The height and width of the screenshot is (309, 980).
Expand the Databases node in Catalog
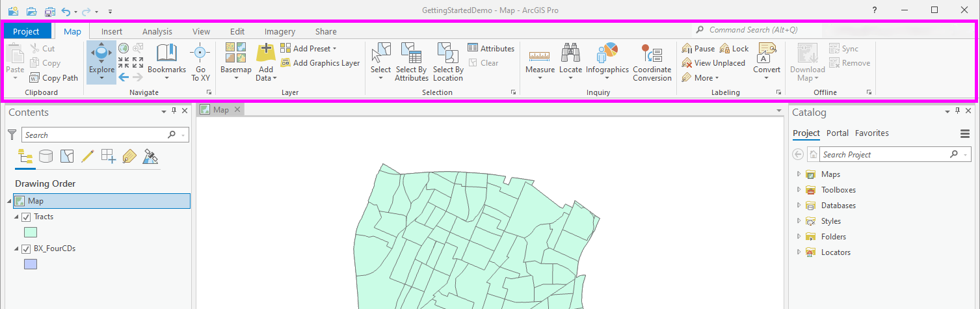(x=799, y=206)
